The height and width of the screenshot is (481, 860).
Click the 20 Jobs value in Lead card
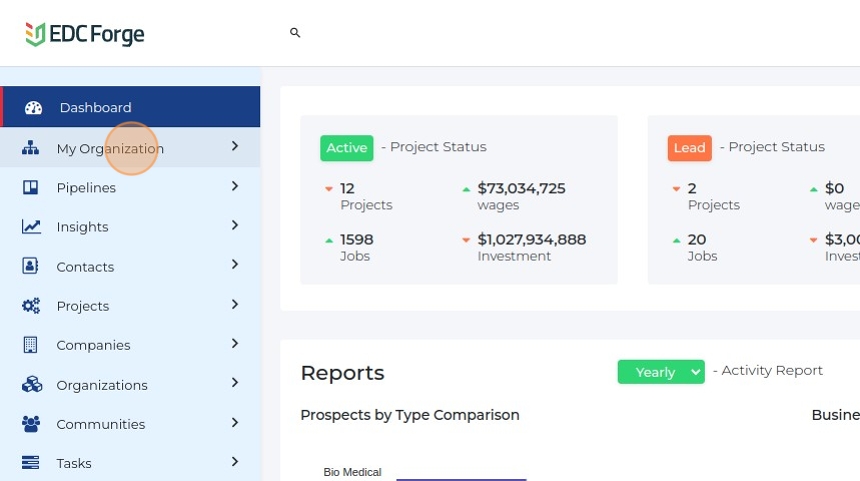pyautogui.click(x=697, y=240)
